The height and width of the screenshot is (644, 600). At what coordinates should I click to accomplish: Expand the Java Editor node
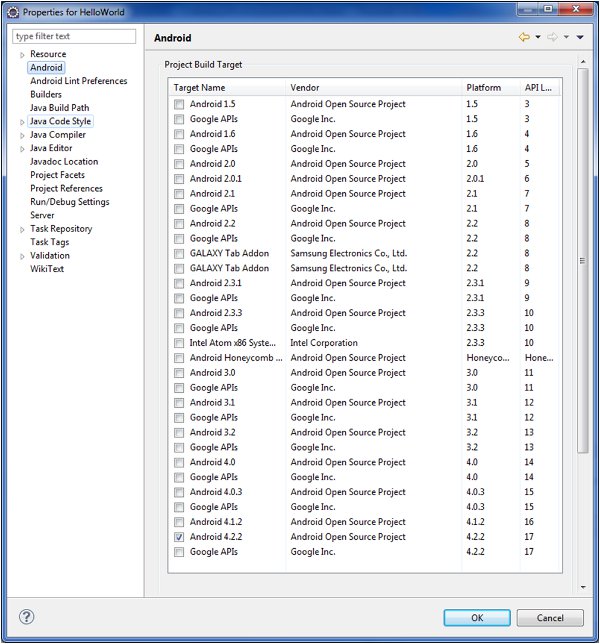pos(22,149)
